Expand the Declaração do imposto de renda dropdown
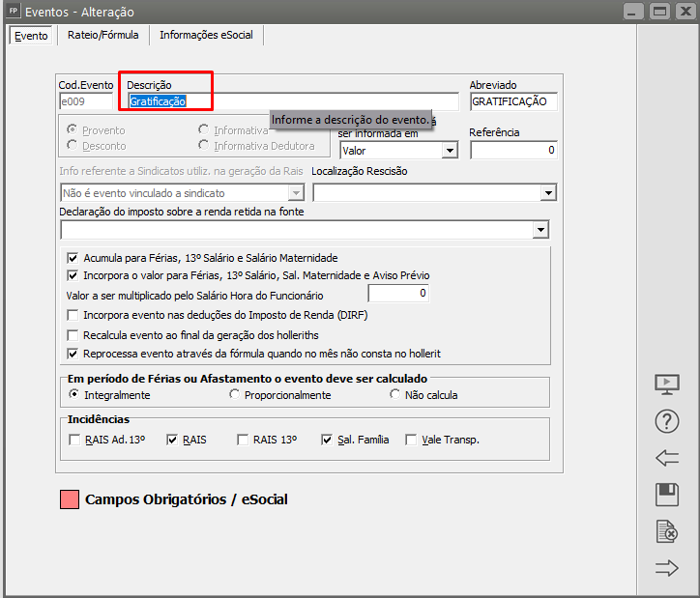700x598 pixels. pyautogui.click(x=540, y=230)
